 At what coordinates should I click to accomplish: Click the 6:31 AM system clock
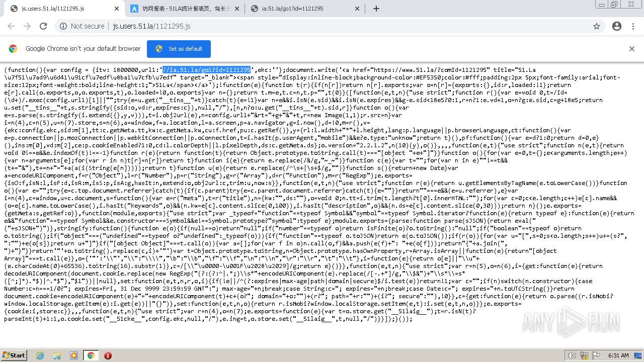coord(618,355)
